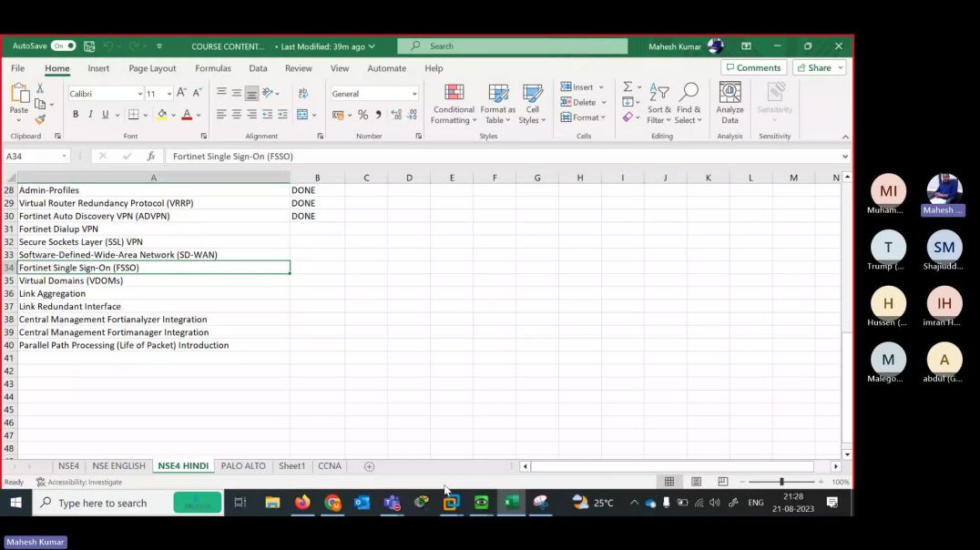Screen dimensions: 980x550
Task: Collapse the ribbon with the chevron
Action: [845, 137]
